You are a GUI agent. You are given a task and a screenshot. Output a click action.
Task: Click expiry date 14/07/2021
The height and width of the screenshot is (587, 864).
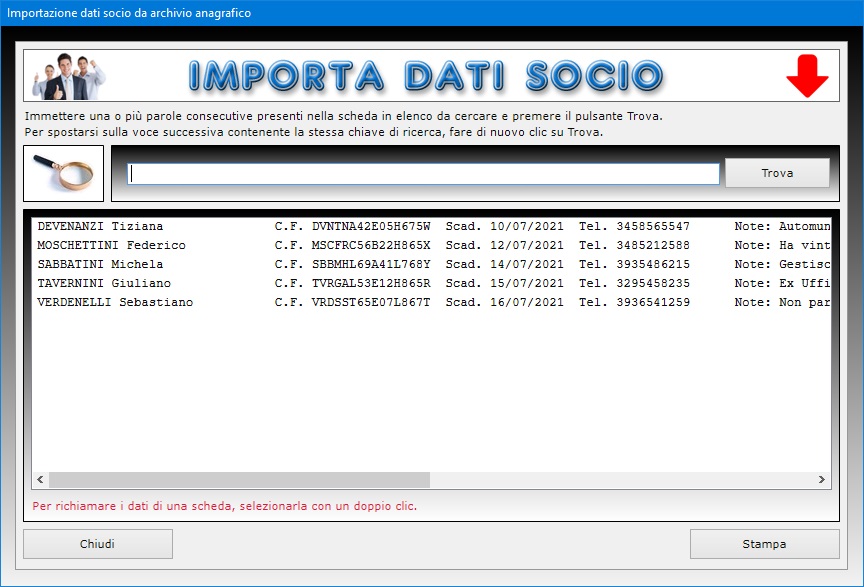click(x=527, y=265)
